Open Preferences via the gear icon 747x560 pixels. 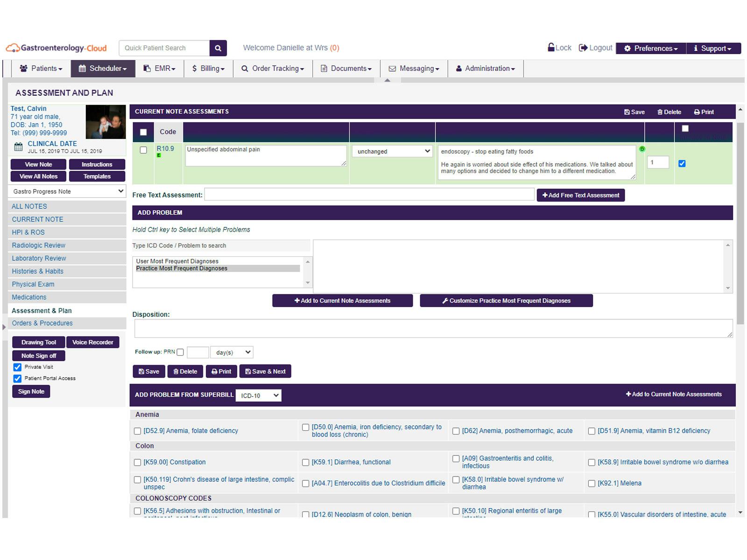[x=627, y=48]
